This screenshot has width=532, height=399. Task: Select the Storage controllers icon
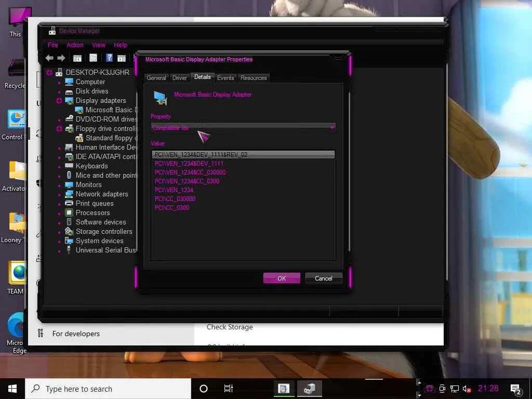(69, 231)
